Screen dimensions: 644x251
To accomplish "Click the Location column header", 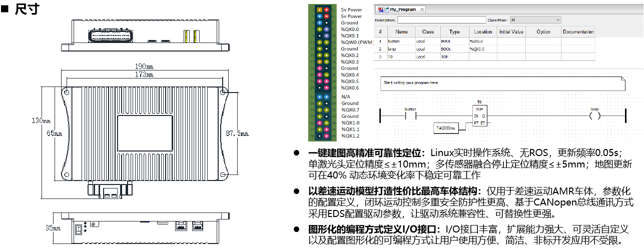I will click(483, 31).
